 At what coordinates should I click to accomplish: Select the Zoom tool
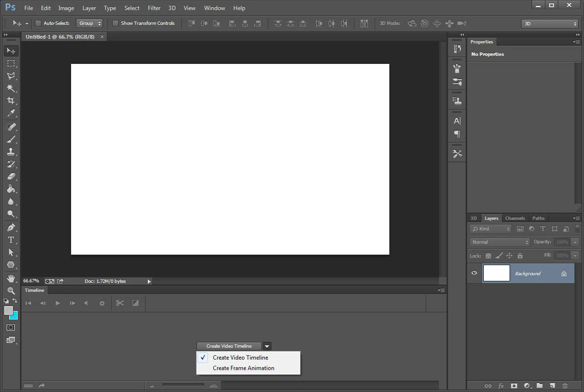point(11,291)
